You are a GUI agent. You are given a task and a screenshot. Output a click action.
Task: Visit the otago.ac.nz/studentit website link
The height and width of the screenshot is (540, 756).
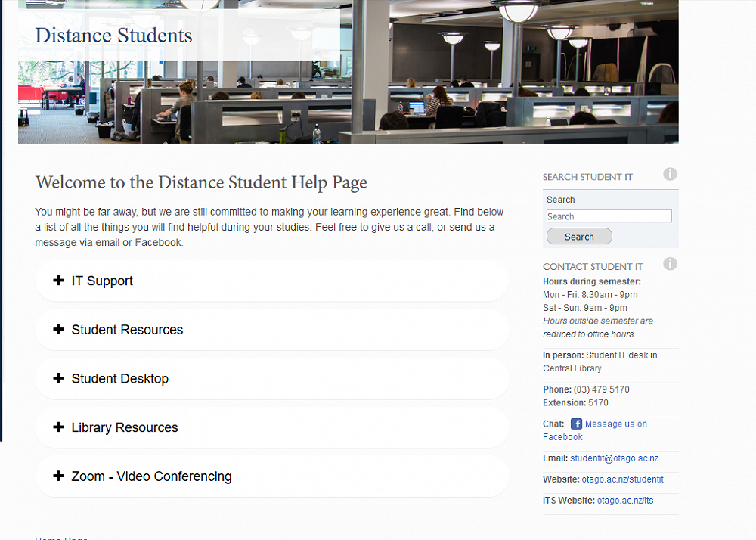click(622, 479)
